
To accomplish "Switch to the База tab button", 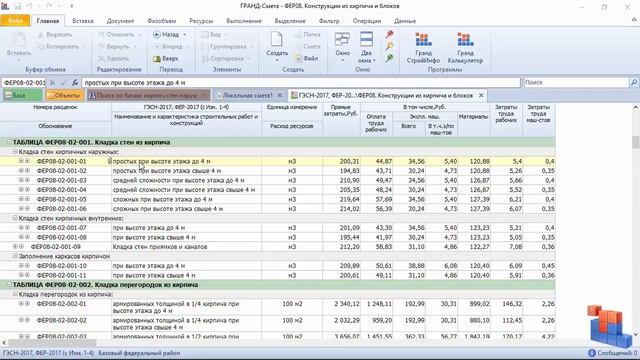I will coord(22,95).
